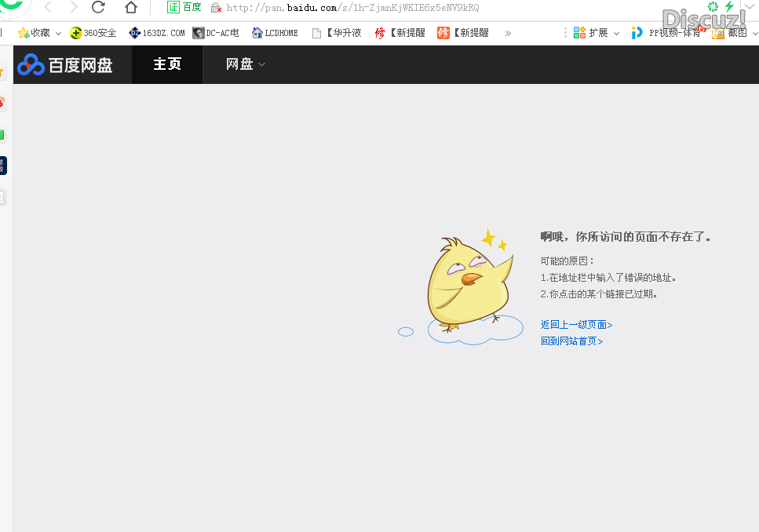The image size is (759, 532).
Task: Expand the bookmark overflow chevron »
Action: pos(508,33)
